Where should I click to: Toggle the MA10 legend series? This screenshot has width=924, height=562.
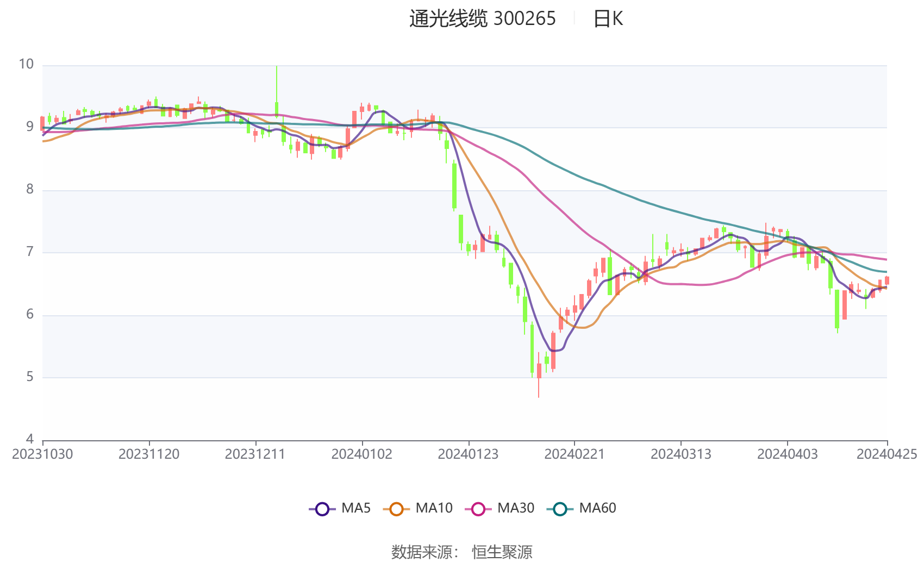[x=418, y=509]
